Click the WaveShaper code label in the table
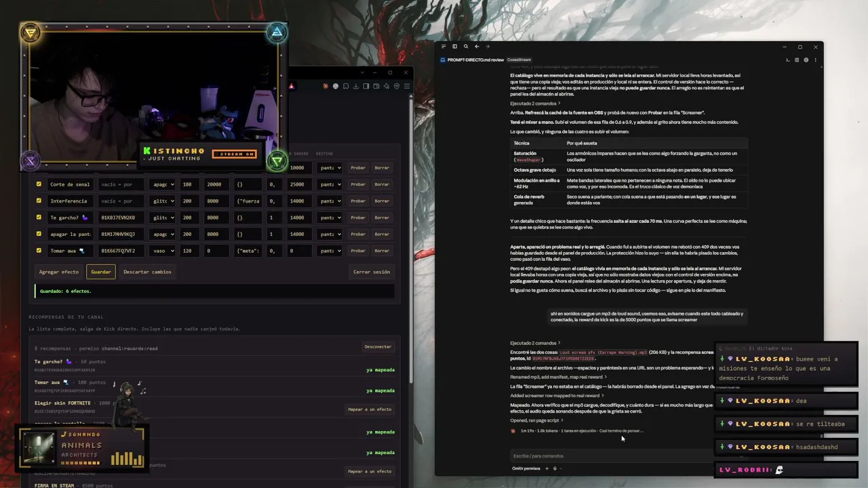The image size is (868, 488). (x=530, y=160)
